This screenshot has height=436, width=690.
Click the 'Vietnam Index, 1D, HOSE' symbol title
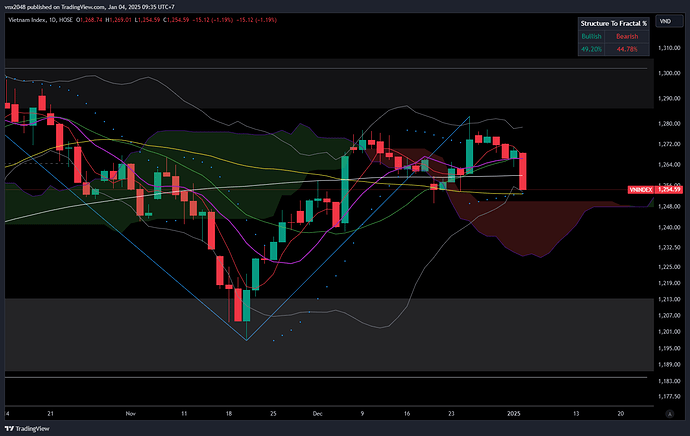pyautogui.click(x=40, y=20)
